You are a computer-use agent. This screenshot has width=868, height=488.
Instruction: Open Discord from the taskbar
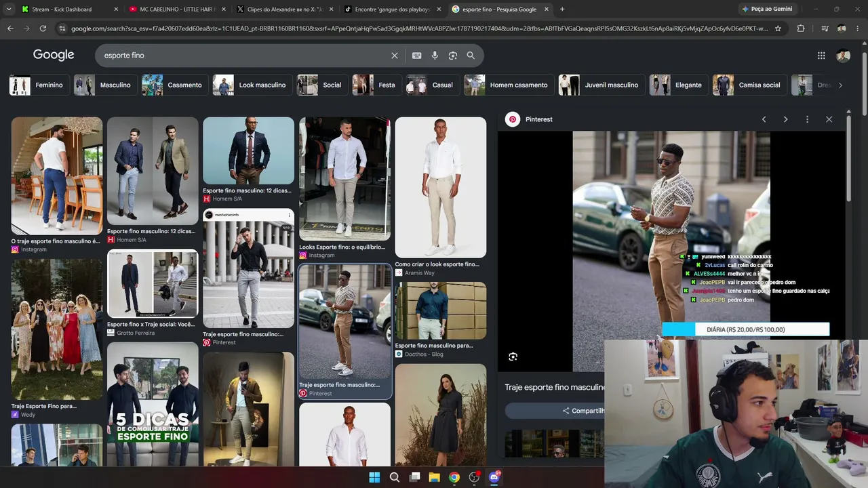click(x=494, y=477)
